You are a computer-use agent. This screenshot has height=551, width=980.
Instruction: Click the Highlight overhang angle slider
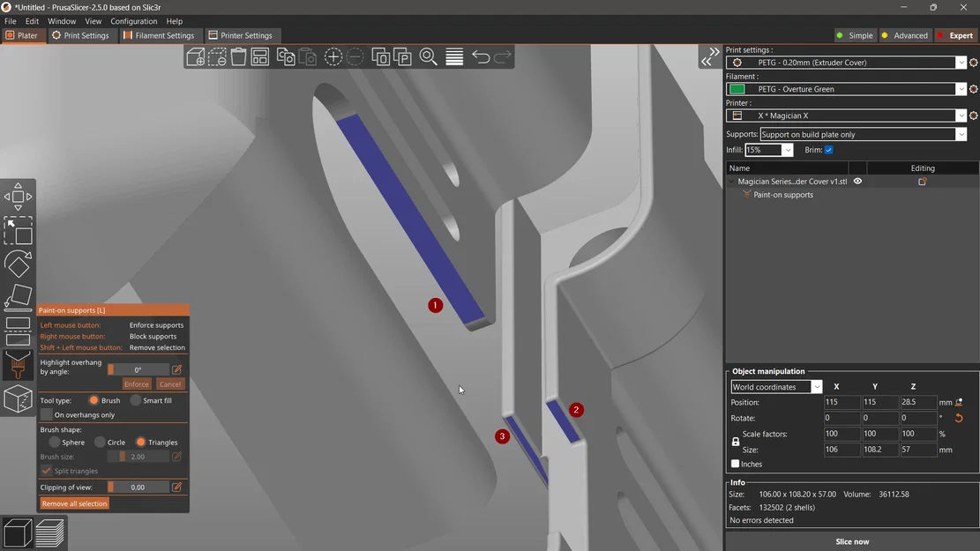point(138,370)
